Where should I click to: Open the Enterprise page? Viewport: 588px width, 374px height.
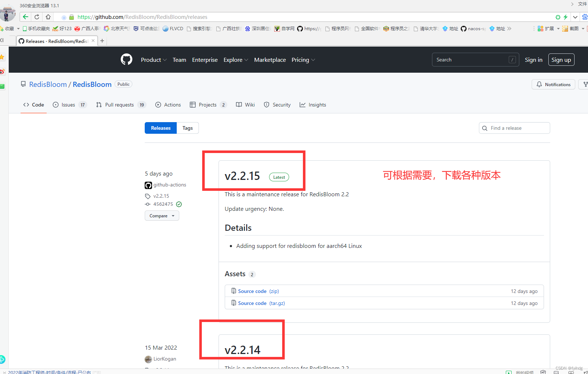click(x=205, y=60)
